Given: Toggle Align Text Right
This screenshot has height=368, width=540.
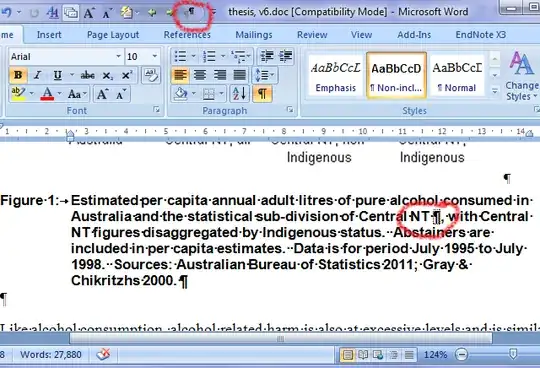Looking at the screenshot, I should 220,75.
